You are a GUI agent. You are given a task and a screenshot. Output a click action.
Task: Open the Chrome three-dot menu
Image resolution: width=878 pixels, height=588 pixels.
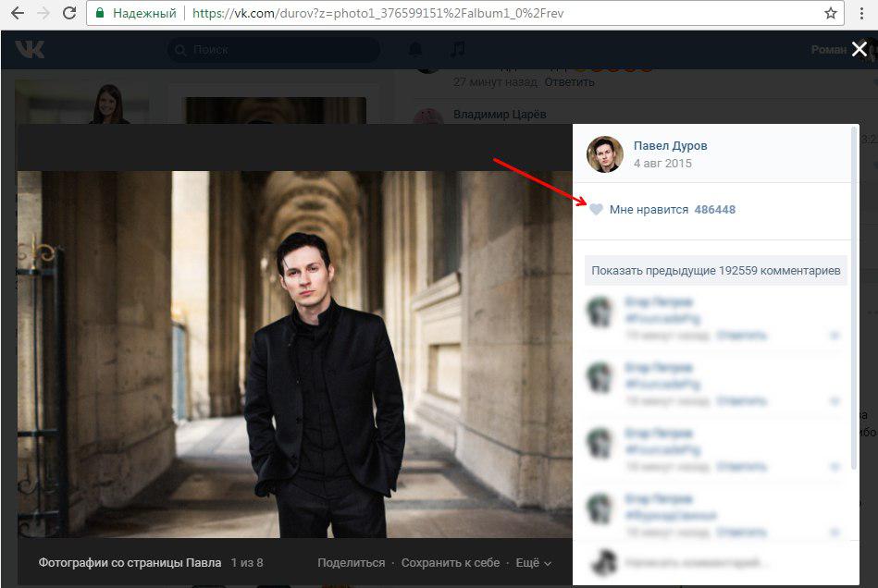(860, 14)
